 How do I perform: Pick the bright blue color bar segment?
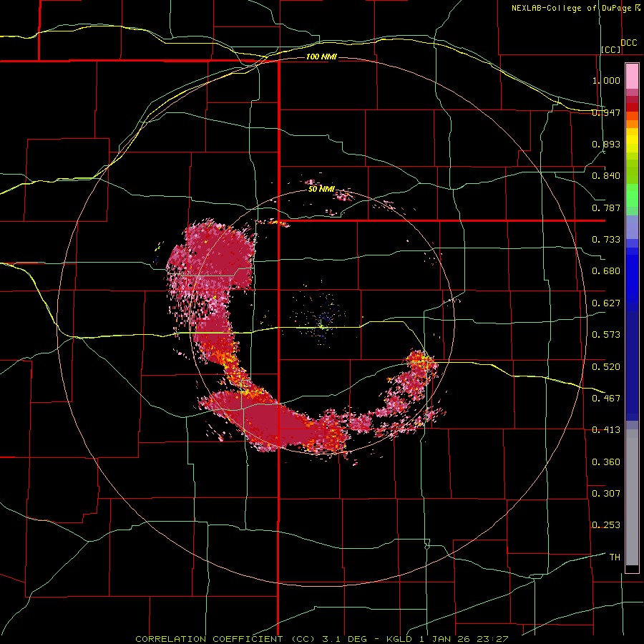632,279
